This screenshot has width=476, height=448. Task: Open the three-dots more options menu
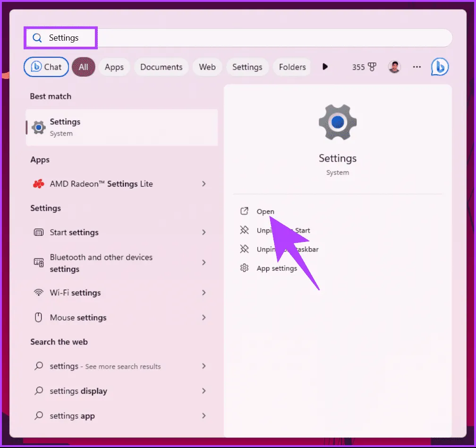[x=416, y=67]
